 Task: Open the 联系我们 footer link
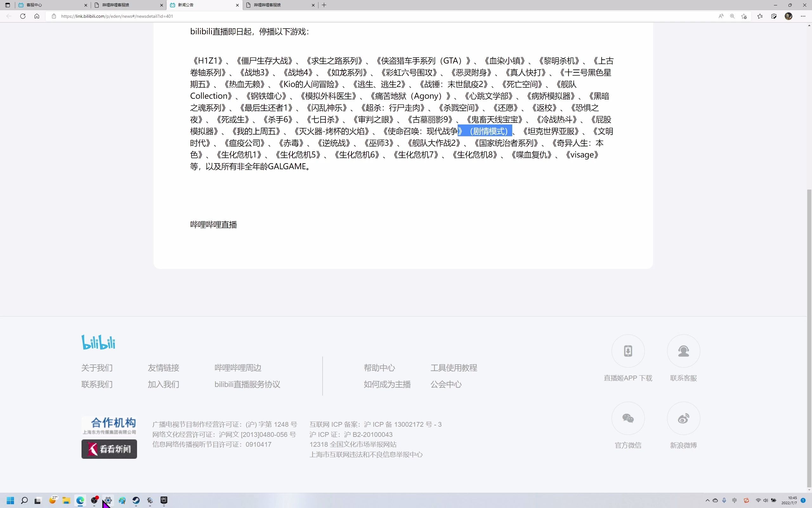point(97,384)
